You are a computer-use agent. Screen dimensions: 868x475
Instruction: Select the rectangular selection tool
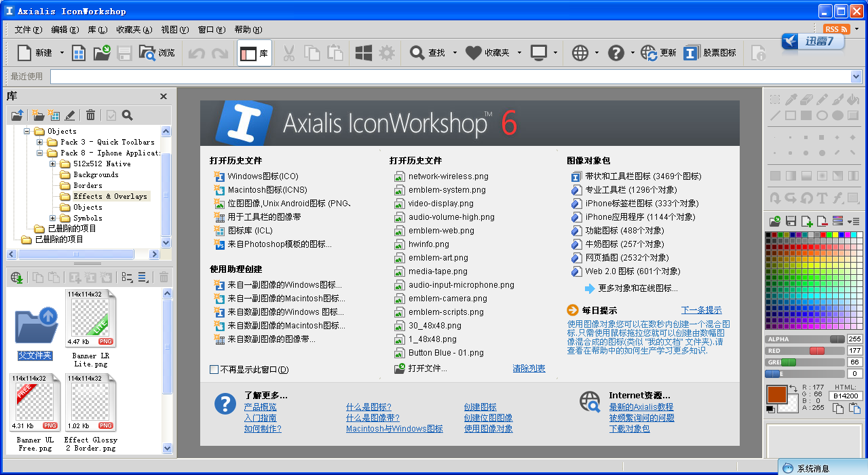pyautogui.click(x=774, y=99)
